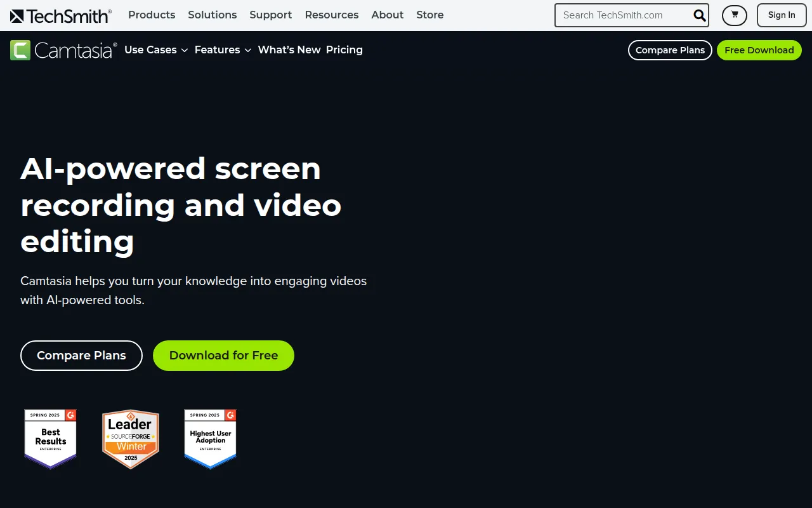Click the Download for Free button
Image resolution: width=812 pixels, height=508 pixels.
pyautogui.click(x=223, y=356)
